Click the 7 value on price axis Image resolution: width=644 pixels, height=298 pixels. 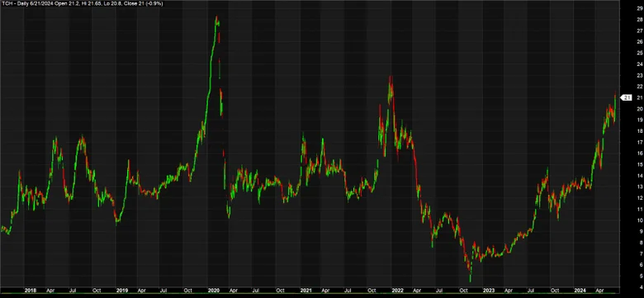pyautogui.click(x=641, y=254)
